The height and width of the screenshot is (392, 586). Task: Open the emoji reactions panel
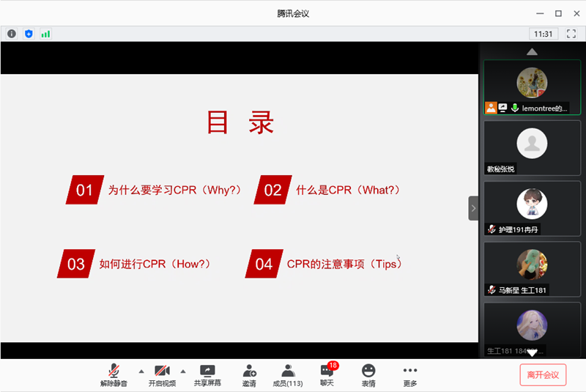point(368,374)
